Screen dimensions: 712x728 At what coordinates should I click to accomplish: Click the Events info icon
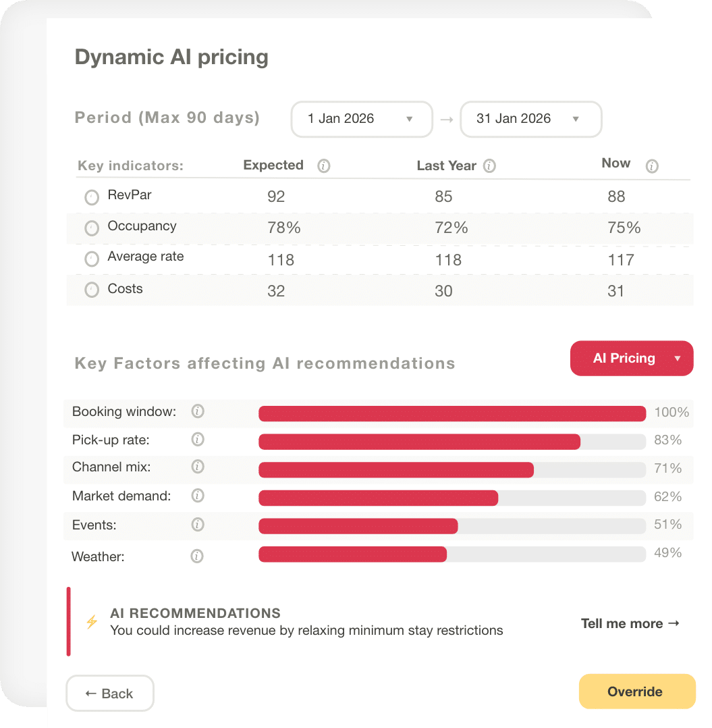198,525
